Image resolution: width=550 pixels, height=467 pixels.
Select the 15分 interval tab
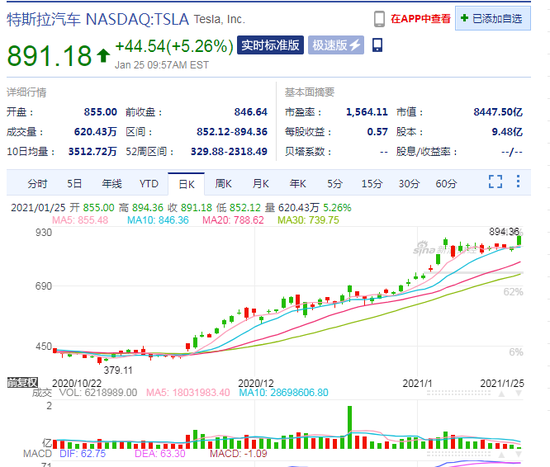[372, 184]
